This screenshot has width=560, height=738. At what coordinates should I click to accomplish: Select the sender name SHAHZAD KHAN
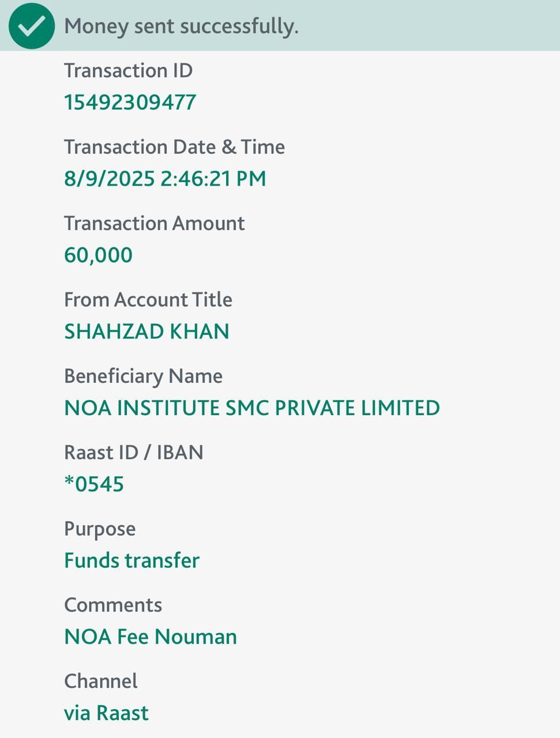[x=146, y=332]
